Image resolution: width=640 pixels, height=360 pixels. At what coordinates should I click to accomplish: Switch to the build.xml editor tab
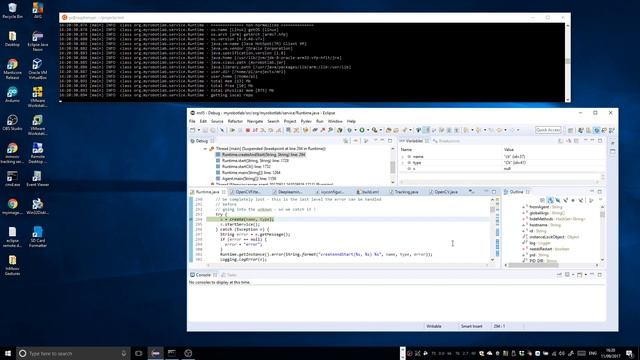point(367,192)
